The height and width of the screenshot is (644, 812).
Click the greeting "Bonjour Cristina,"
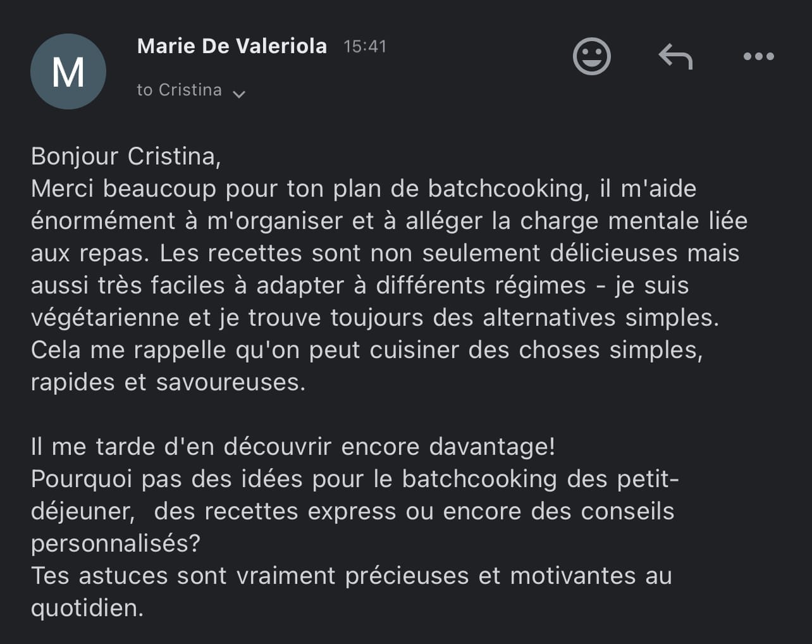(126, 156)
